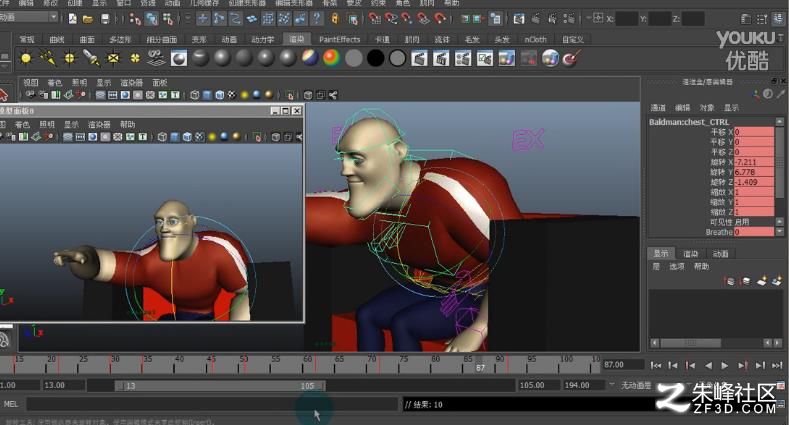Go to start of playback range
789x425 pixels.
pos(656,366)
